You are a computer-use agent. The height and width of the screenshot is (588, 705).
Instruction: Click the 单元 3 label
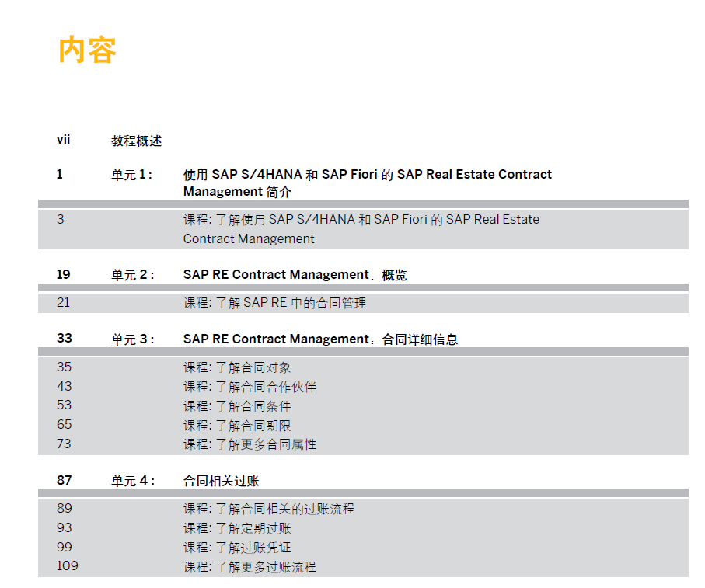[x=132, y=339]
